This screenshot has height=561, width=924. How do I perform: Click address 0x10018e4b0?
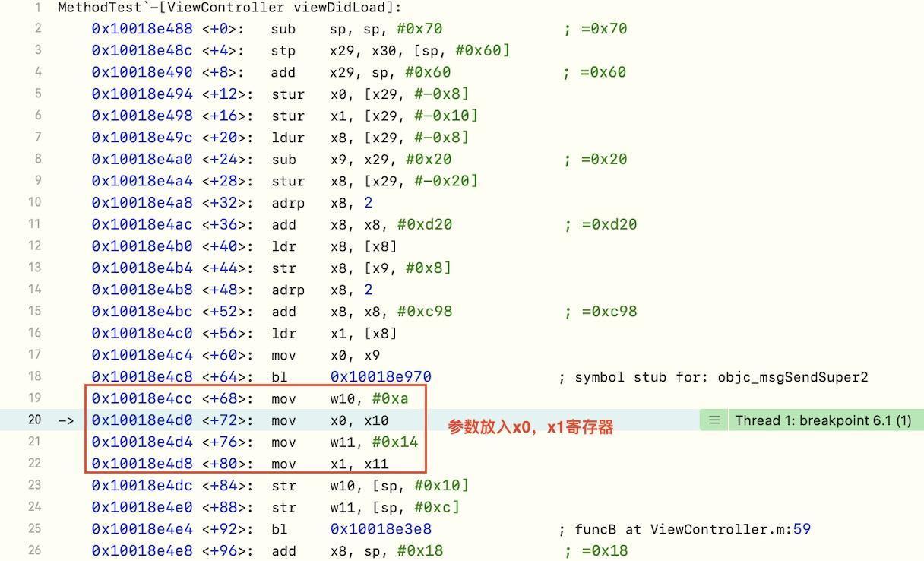pos(142,246)
